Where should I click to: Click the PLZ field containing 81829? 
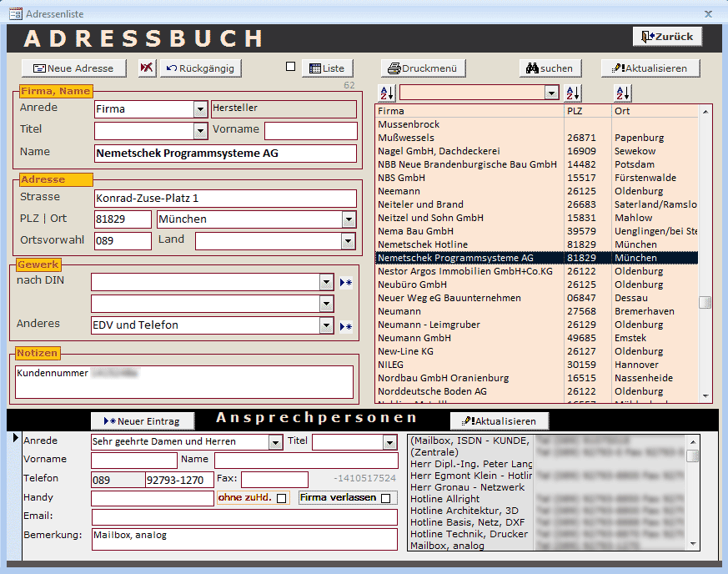point(123,219)
